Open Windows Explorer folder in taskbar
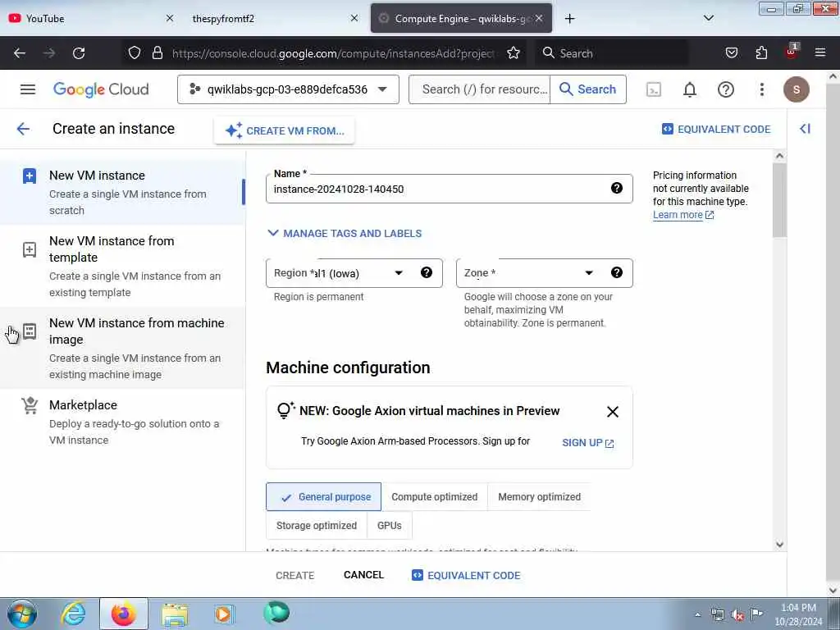840x630 pixels. click(x=175, y=614)
